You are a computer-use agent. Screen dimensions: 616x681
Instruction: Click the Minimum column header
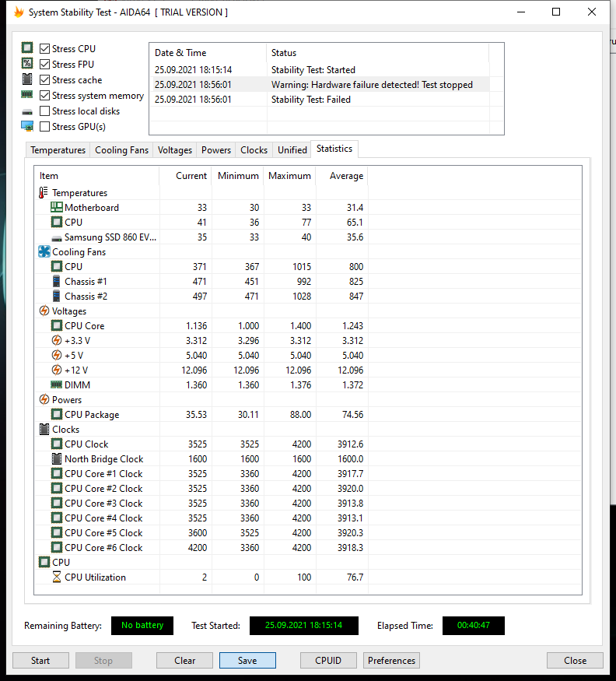tap(238, 176)
